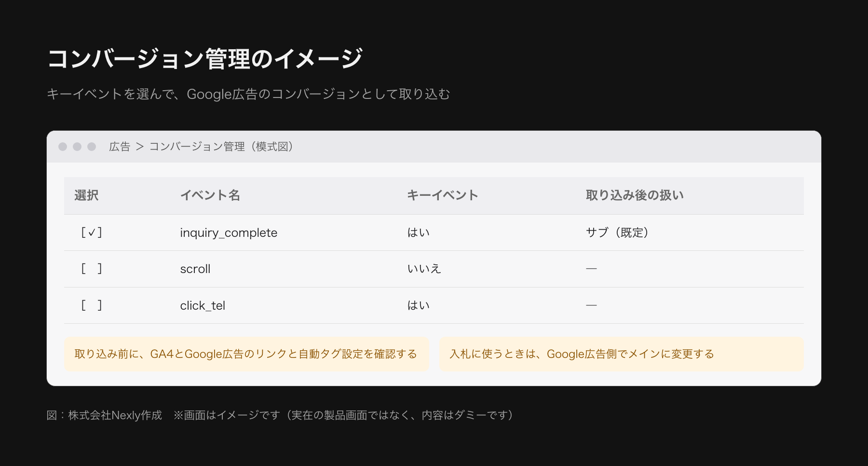Click the 取り込み後の扱い column header
The height and width of the screenshot is (466, 868).
[x=635, y=195]
